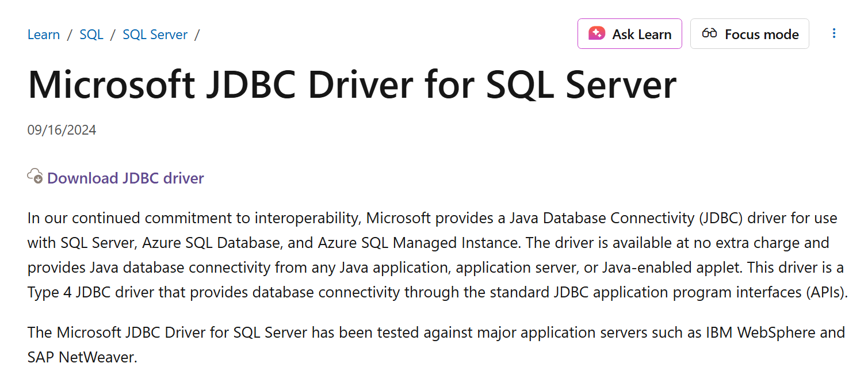The image size is (868, 386).
Task: Toggle reading focus view
Action: click(x=750, y=33)
